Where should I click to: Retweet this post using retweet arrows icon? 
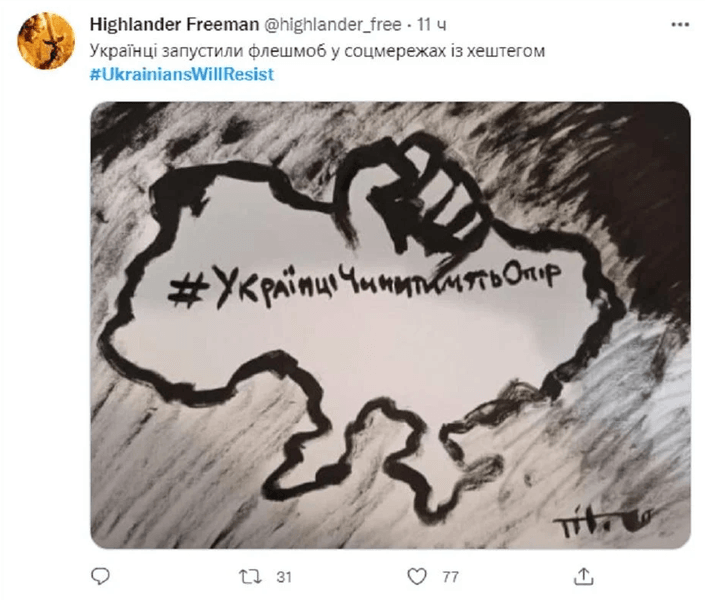point(250,576)
